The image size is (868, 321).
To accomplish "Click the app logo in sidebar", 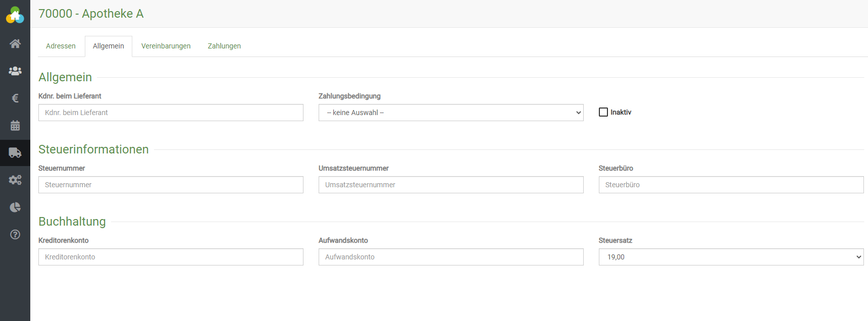I will 15,15.
